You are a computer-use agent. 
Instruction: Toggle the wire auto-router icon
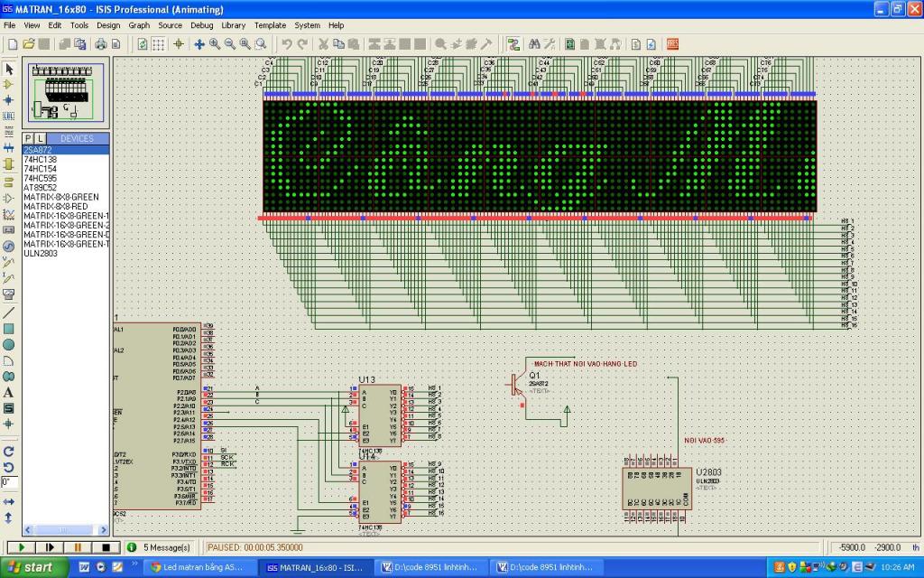point(513,43)
